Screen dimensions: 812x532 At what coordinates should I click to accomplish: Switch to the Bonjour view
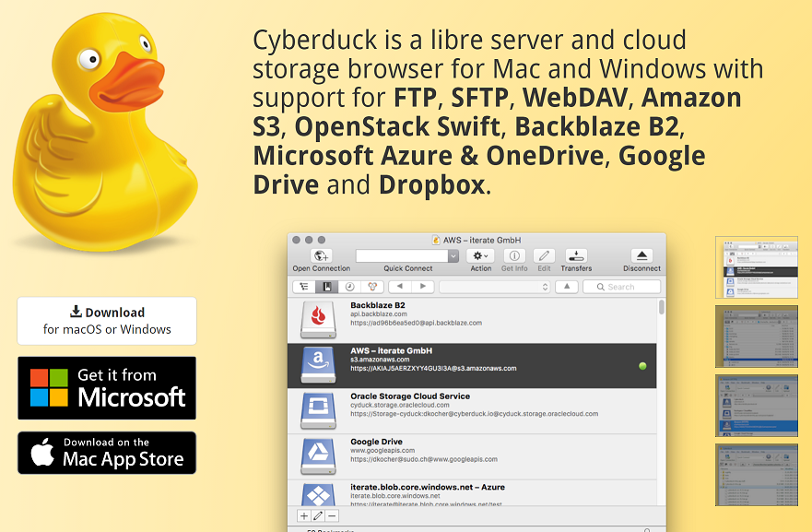[372, 287]
